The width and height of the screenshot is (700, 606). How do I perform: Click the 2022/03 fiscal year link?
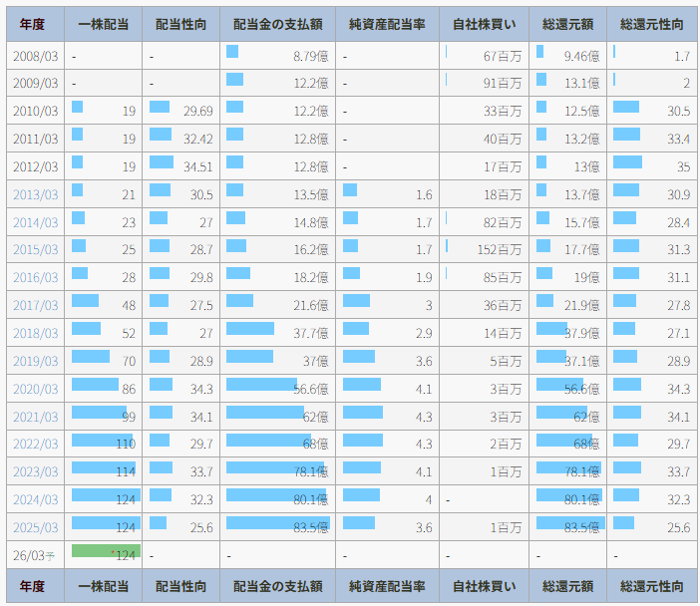(35, 445)
